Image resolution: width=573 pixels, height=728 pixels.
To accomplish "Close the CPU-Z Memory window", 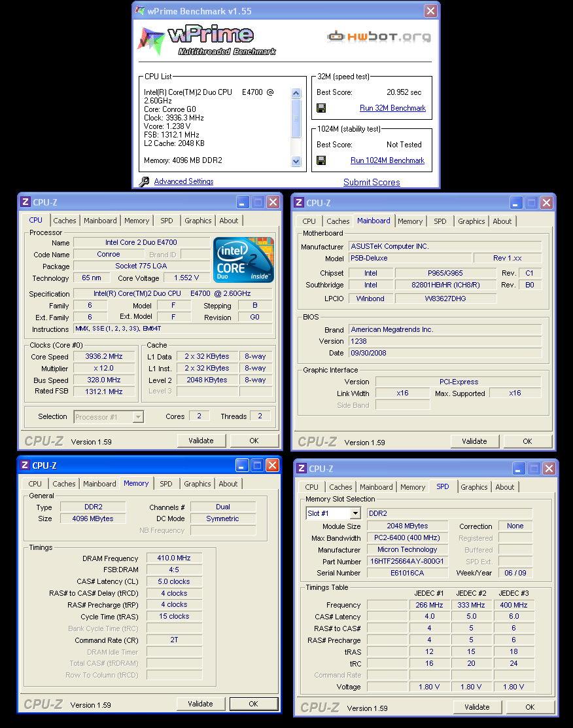I will (272, 465).
